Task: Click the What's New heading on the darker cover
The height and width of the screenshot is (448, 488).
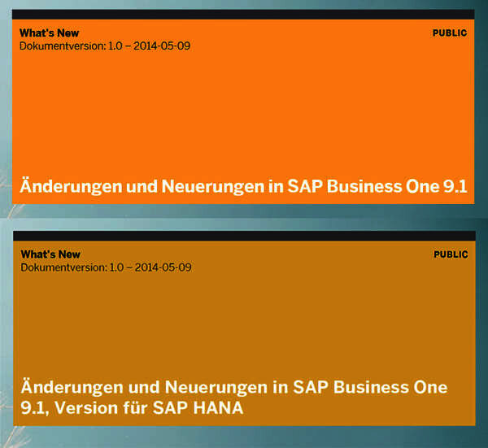Action: point(50,254)
